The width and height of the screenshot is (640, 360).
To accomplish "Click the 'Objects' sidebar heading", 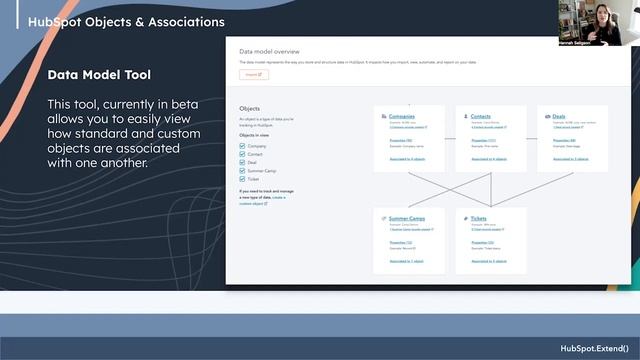I will [x=249, y=109].
